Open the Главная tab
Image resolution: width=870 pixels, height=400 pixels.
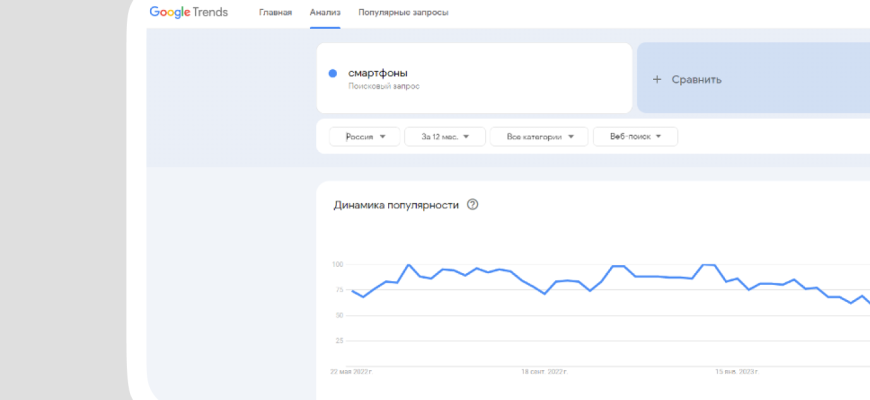pos(275,13)
